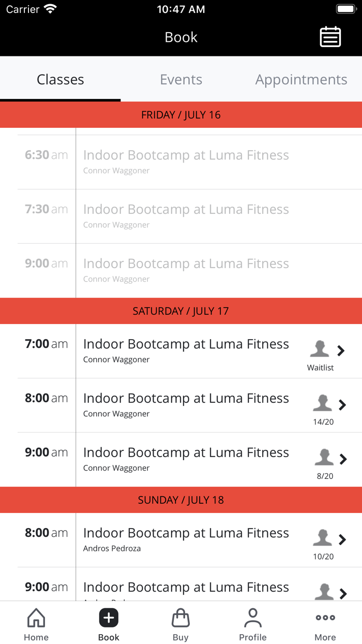Tap the Wi-Fi icon in the status bar
This screenshot has width=362, height=644.
50,8
